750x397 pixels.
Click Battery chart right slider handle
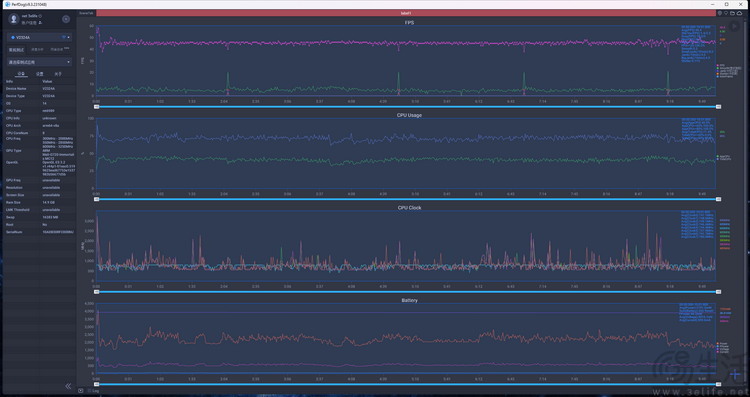[718, 384]
